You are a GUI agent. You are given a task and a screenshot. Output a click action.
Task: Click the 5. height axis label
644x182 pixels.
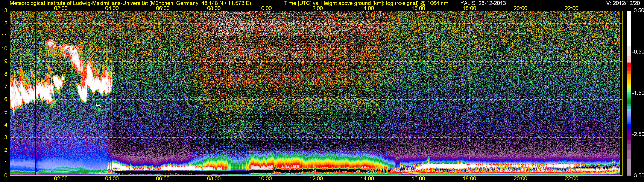click(6, 112)
